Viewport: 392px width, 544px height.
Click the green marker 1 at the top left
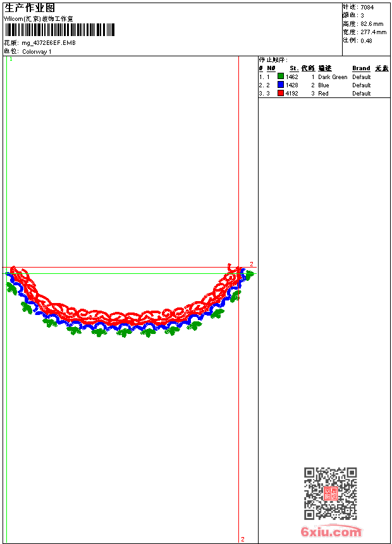coord(11,59)
